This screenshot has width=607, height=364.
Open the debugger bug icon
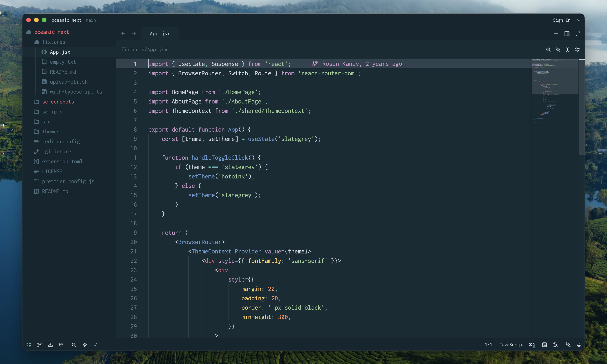pyautogui.click(x=555, y=345)
